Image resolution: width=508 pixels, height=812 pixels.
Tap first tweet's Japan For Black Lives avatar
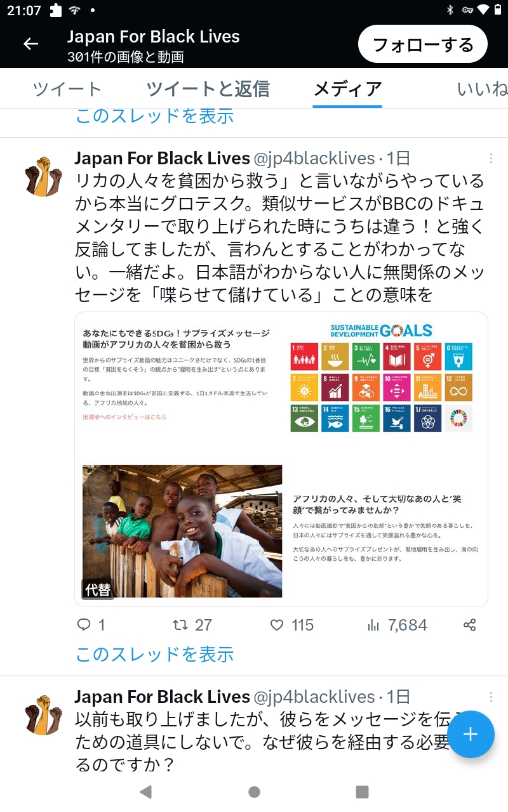pos(43,177)
